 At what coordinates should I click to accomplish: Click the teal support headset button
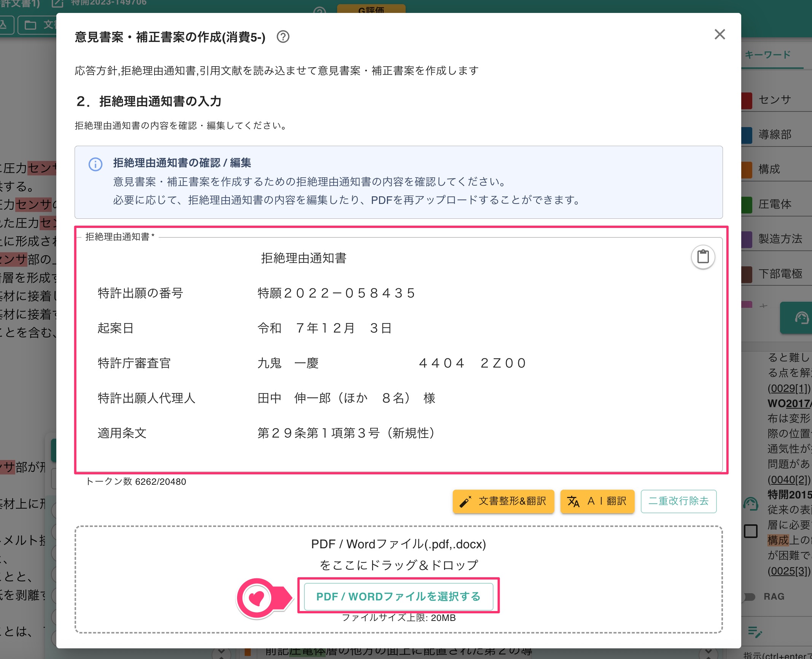pyautogui.click(x=796, y=318)
